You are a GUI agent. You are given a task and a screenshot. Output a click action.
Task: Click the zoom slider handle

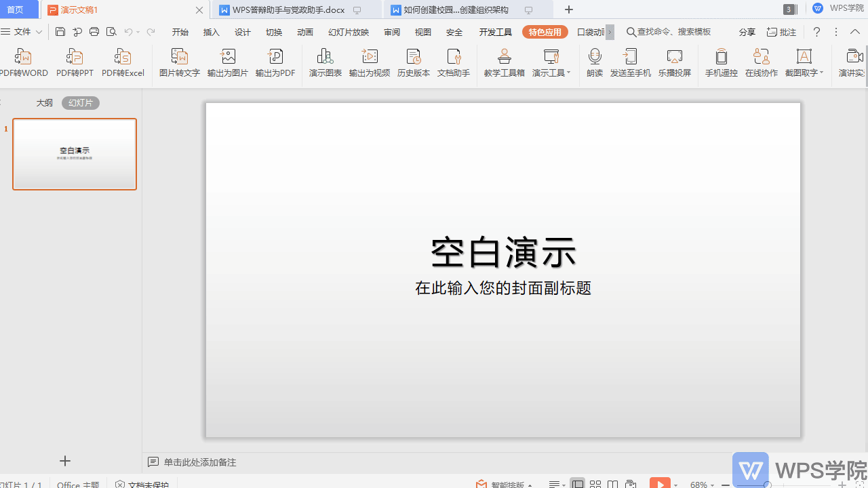pos(767,485)
